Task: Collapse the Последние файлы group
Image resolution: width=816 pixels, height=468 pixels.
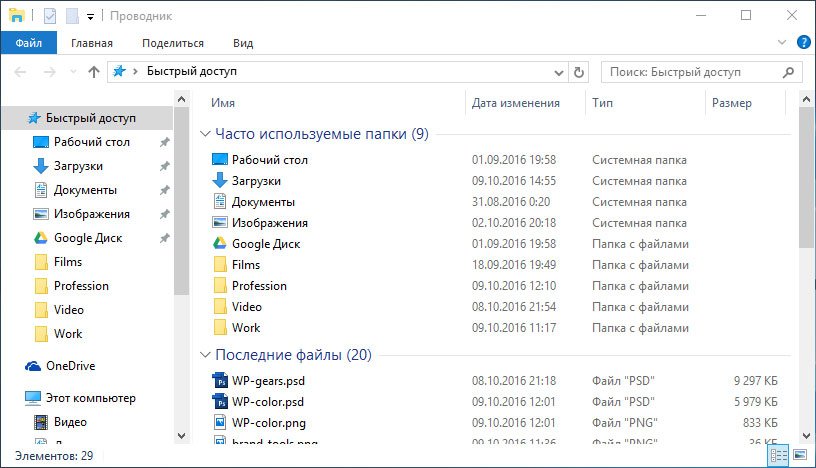Action: [206, 355]
